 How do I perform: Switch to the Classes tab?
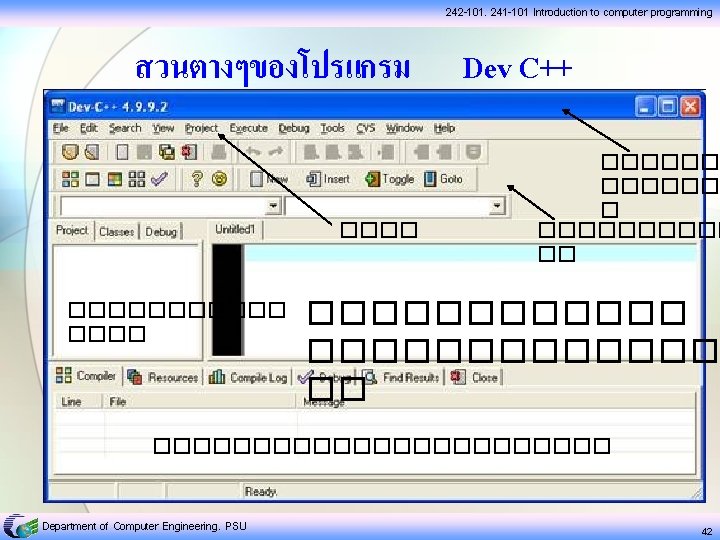point(117,231)
